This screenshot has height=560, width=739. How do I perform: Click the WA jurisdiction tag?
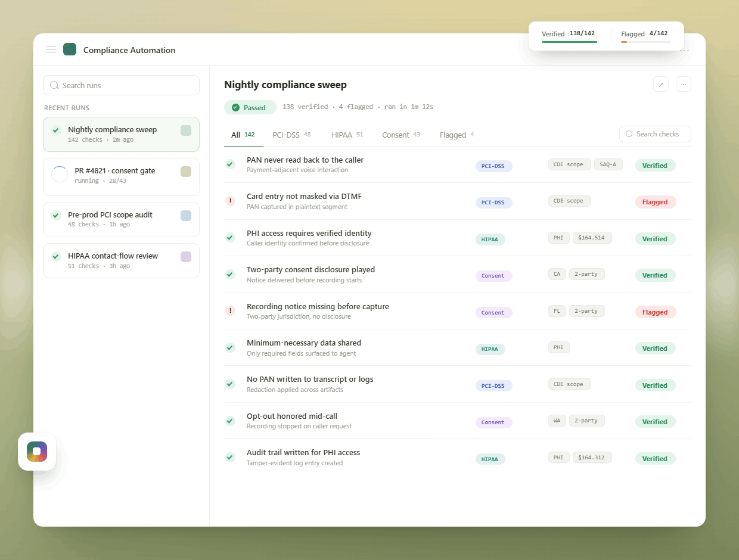(557, 421)
